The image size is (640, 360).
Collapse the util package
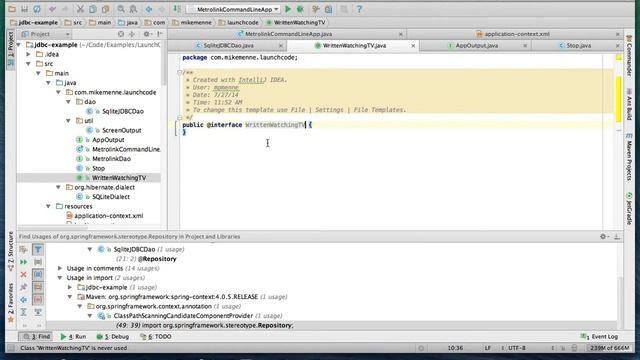(69, 121)
